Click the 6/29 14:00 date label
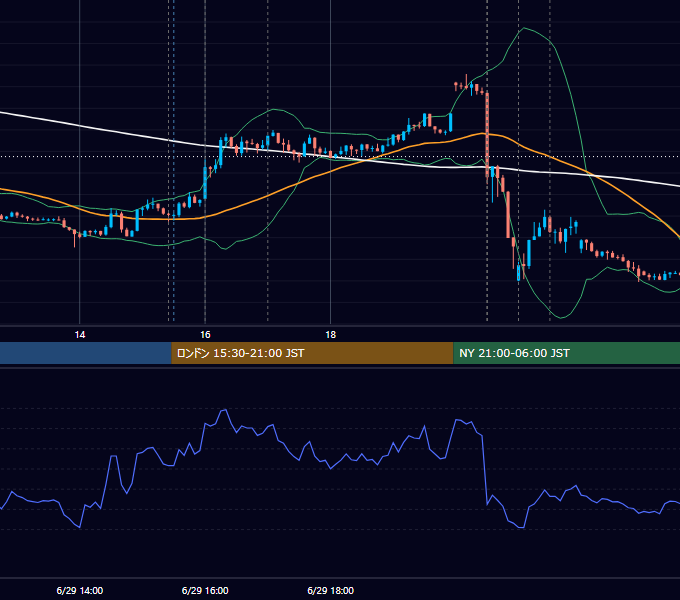 point(80,590)
